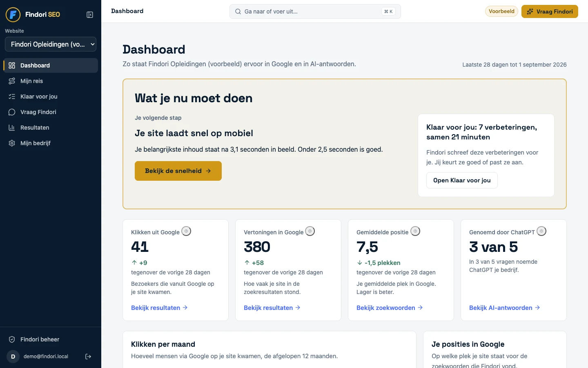The width and height of the screenshot is (588, 368).
Task: Click the Je posities in Google heading
Action: pyautogui.click(x=468, y=344)
